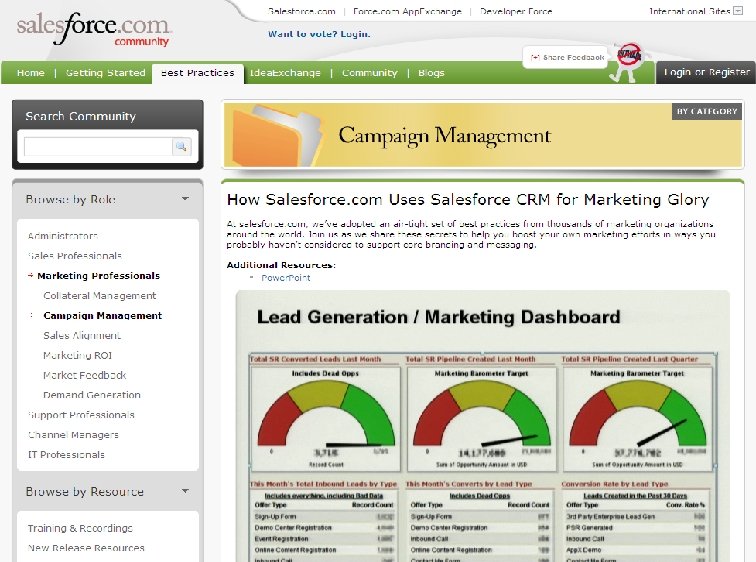Select Channel Managers role
756x562 pixels.
73,434
